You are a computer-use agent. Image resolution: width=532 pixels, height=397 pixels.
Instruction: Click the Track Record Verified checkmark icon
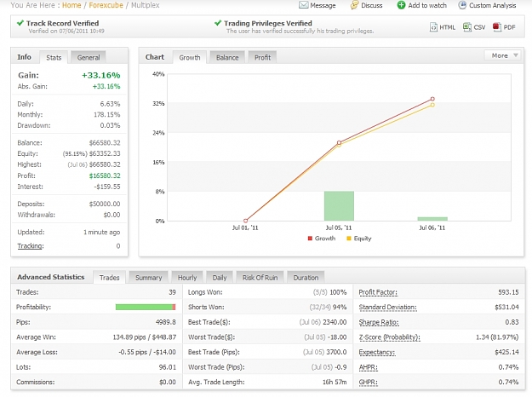tap(20, 23)
